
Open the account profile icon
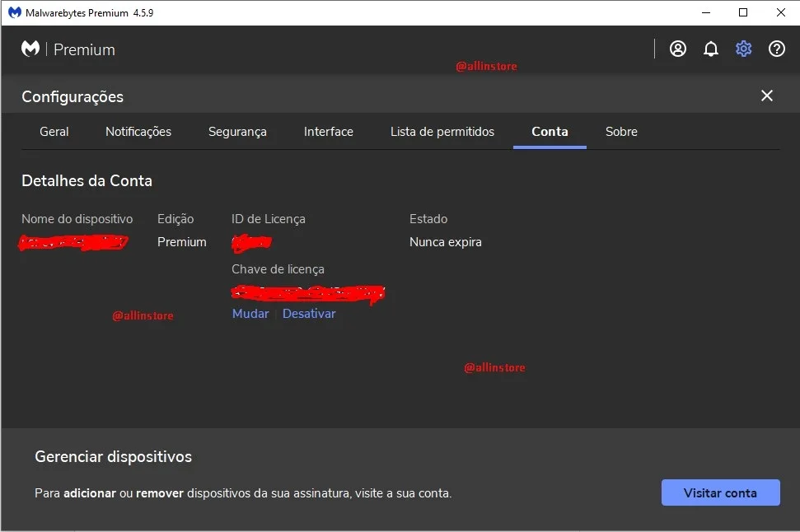[677, 49]
